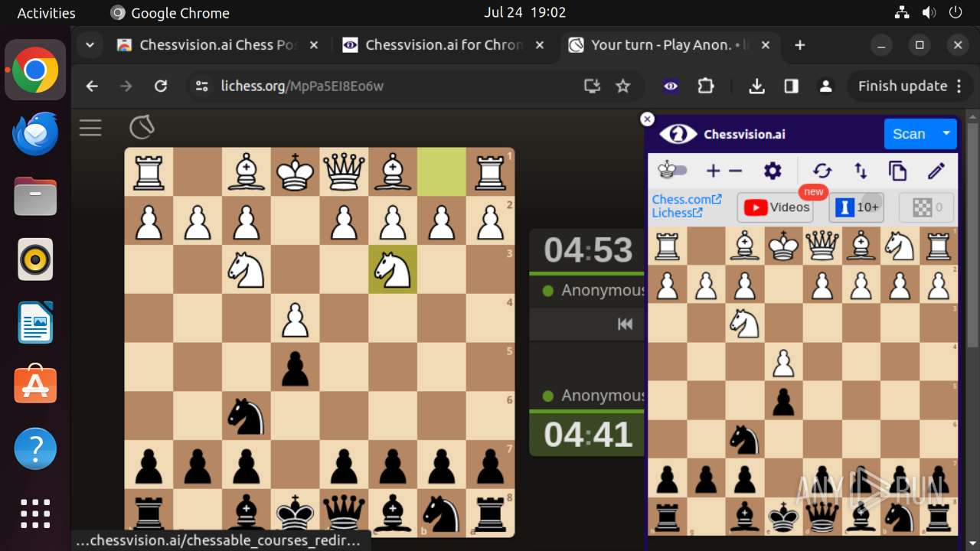Click the Chessable 10+ courses button
980x551 pixels.
(857, 207)
